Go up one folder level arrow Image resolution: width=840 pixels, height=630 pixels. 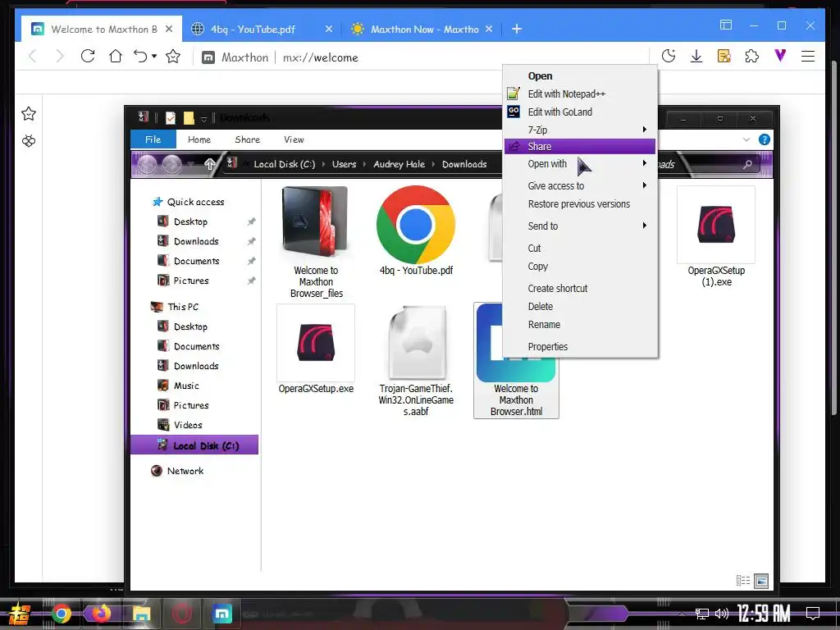(209, 164)
